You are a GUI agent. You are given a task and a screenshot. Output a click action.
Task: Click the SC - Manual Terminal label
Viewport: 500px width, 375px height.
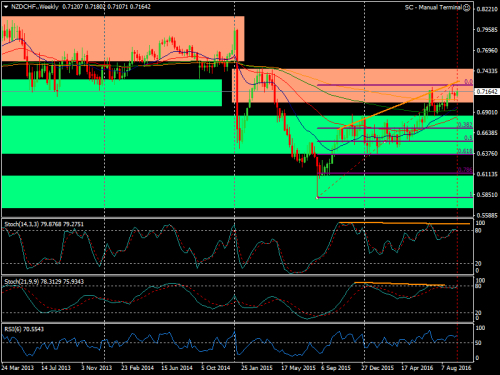(x=433, y=7)
